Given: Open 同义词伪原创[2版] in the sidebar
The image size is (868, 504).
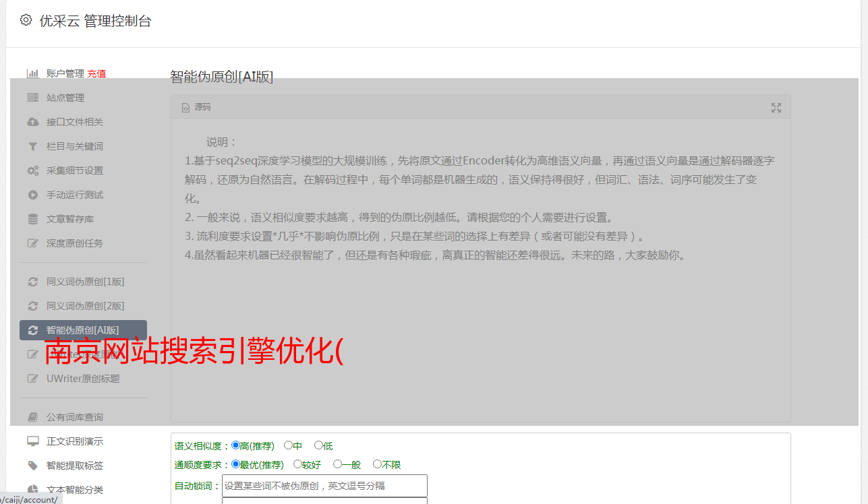Looking at the screenshot, I should (x=84, y=306).
